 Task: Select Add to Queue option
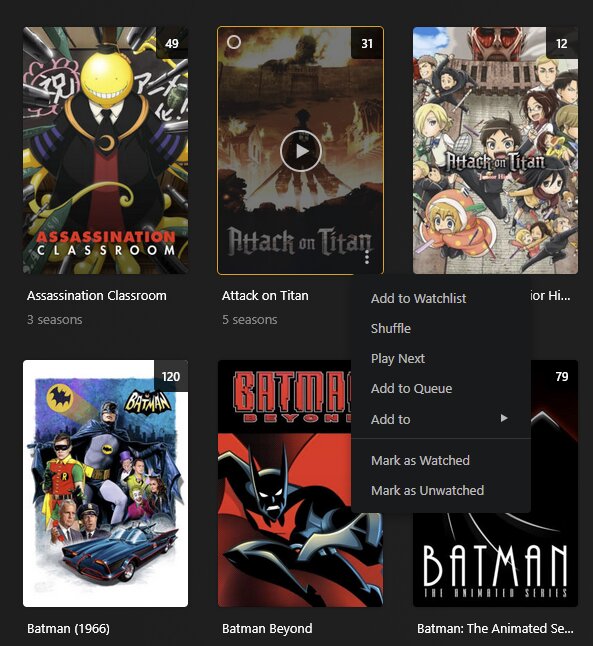pos(411,389)
